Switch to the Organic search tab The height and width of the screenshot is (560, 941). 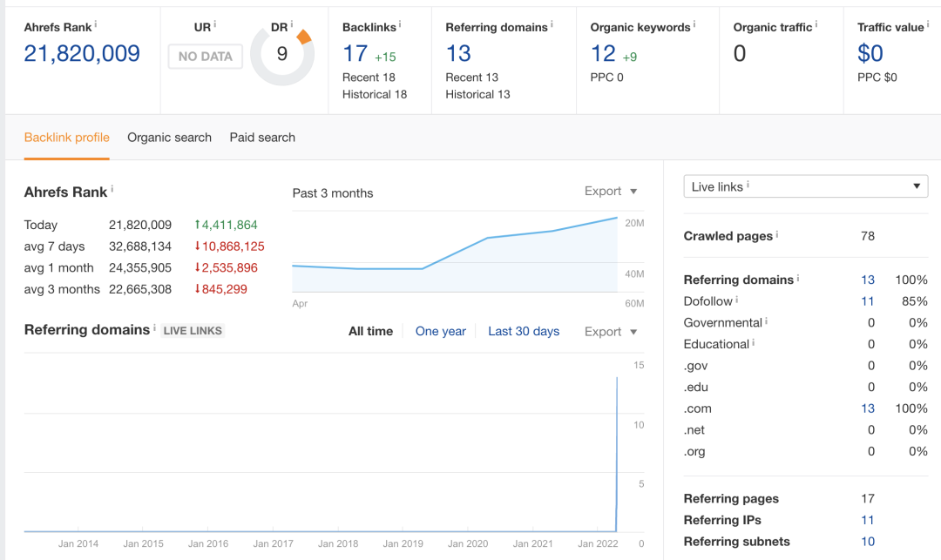pos(169,138)
